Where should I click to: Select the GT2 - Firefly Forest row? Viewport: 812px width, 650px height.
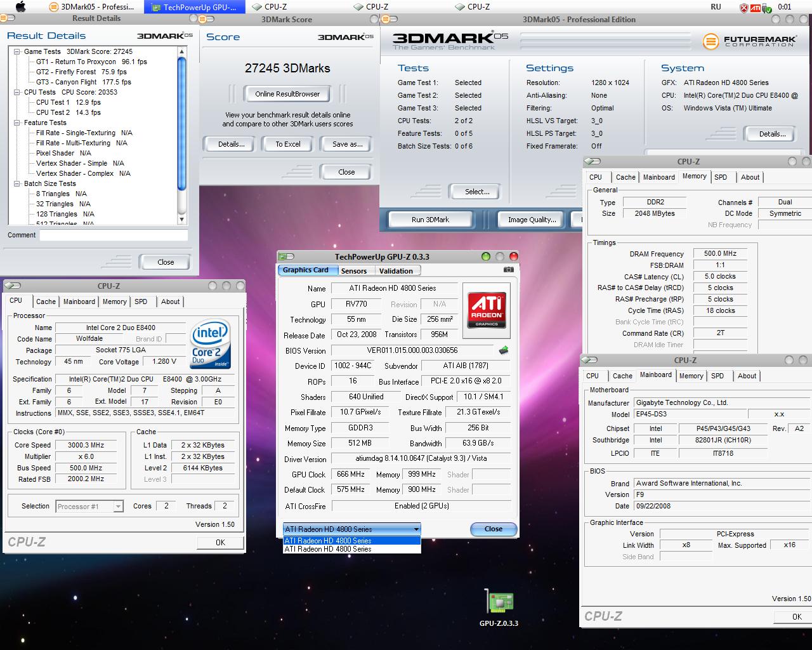(81, 72)
